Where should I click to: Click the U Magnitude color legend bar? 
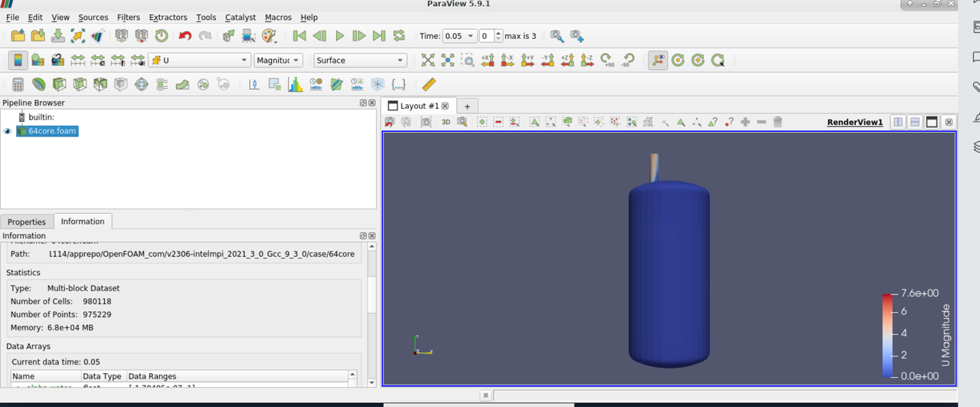pyautogui.click(x=888, y=335)
